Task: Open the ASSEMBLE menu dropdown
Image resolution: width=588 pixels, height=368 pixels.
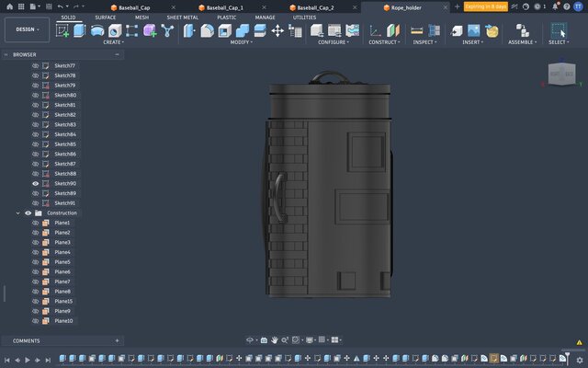Action: pyautogui.click(x=523, y=42)
